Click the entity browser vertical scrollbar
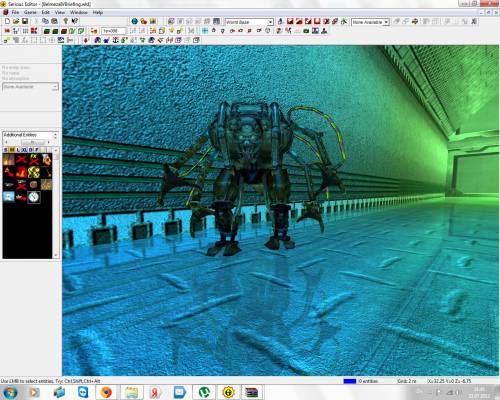 56,203
